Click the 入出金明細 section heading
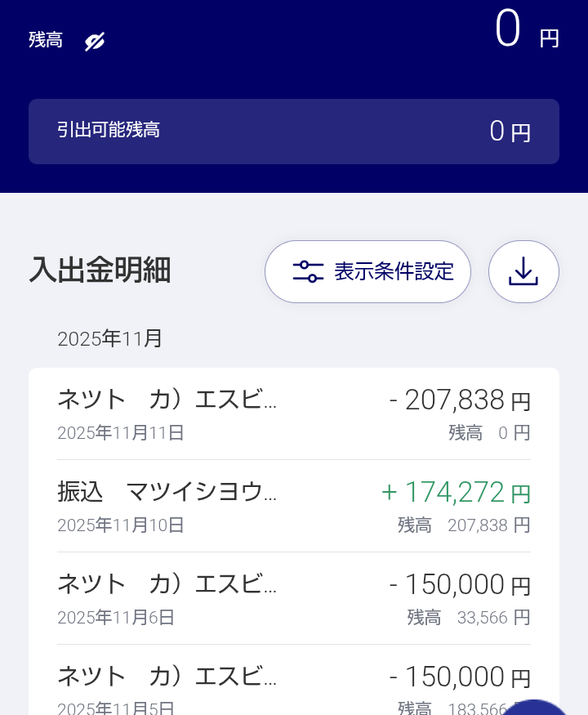This screenshot has height=715, width=588. [100, 270]
